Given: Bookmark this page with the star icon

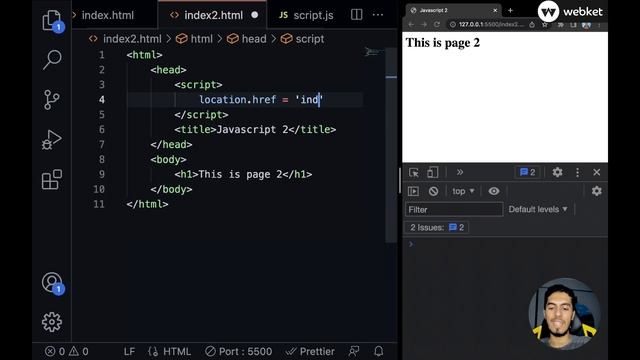Looking at the screenshot, I should [x=545, y=24].
